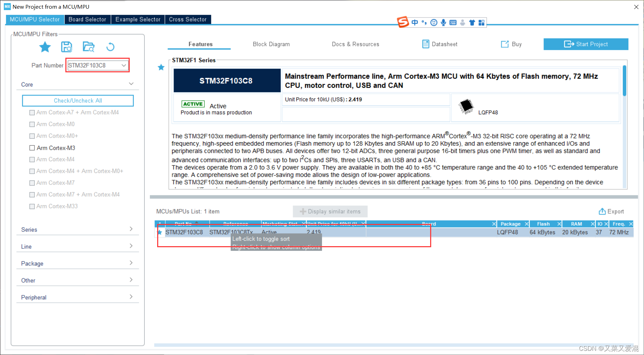The height and width of the screenshot is (355, 644).
Task: Click the Sogou voice input microphone
Action: click(x=443, y=23)
